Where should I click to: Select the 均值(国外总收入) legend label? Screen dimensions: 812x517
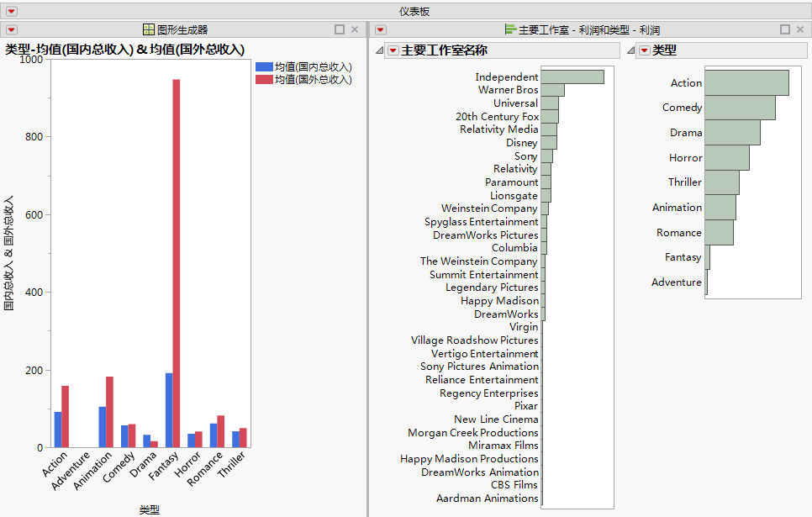(314, 79)
